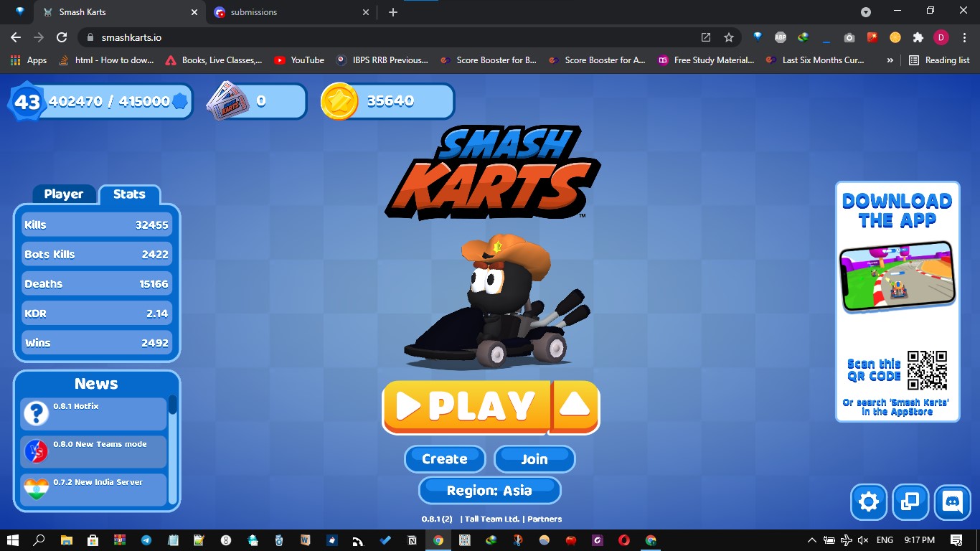
Task: Open the AdBlock Plus extension
Action: point(780,37)
